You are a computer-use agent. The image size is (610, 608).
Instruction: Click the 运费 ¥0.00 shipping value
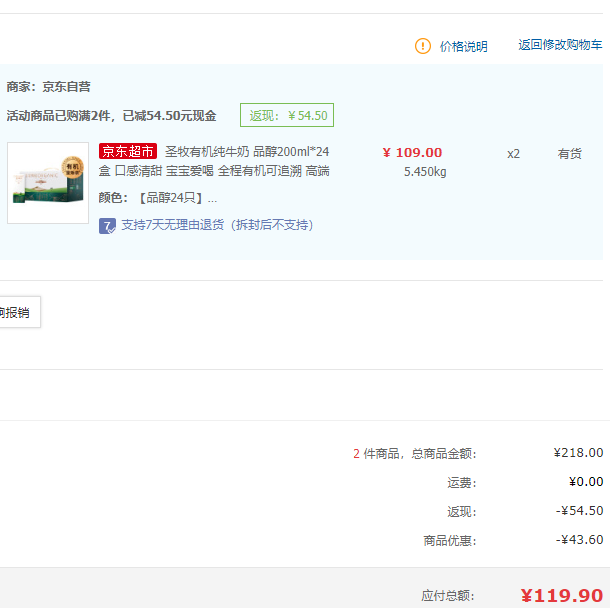[x=585, y=482]
